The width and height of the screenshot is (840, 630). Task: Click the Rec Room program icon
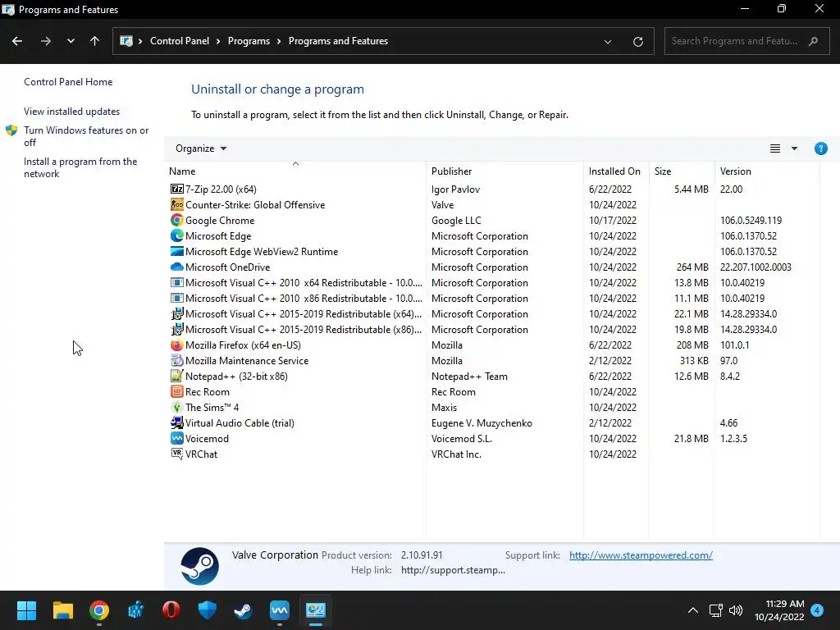pyautogui.click(x=177, y=391)
